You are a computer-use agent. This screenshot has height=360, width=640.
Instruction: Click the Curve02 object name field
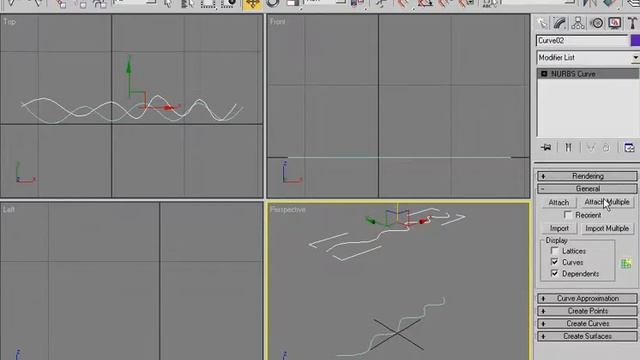582,40
